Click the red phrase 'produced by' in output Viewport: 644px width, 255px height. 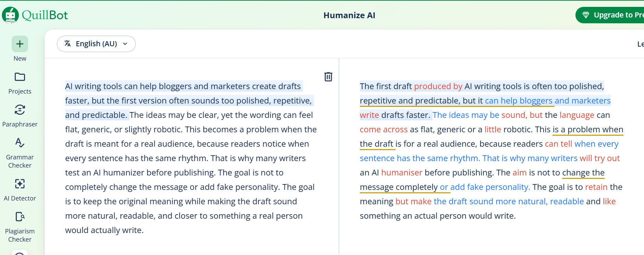(x=438, y=86)
